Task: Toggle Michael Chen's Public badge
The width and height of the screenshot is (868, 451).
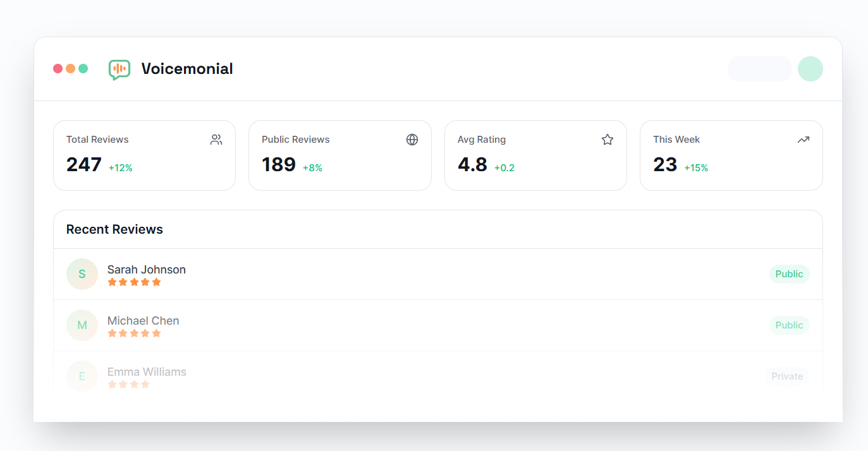Action: pyautogui.click(x=789, y=325)
